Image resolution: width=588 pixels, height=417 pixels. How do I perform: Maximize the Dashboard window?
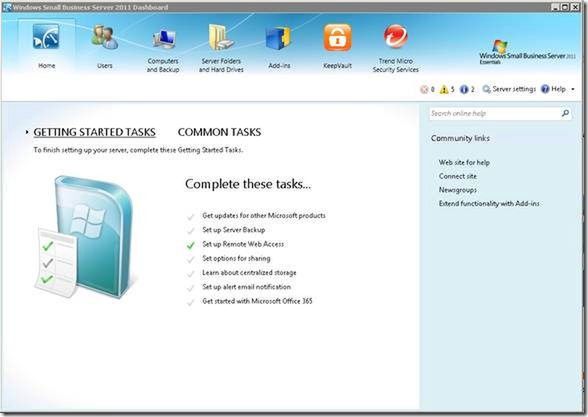click(566, 7)
